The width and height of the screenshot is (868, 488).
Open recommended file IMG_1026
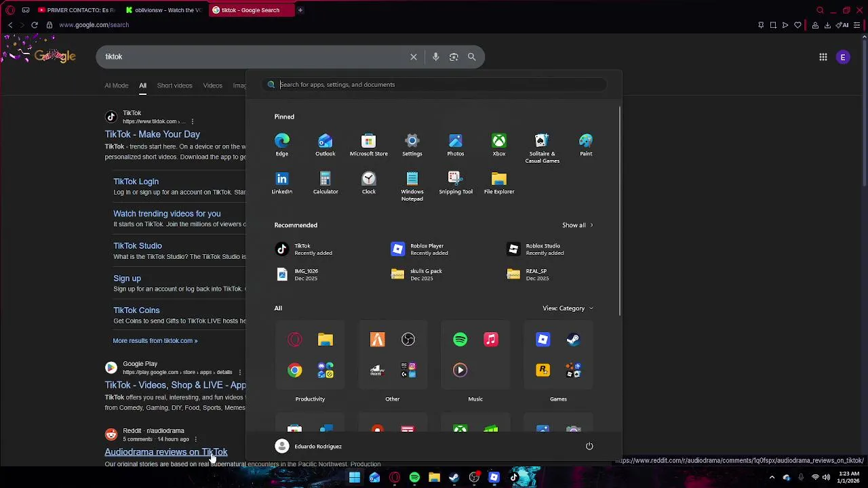298,274
